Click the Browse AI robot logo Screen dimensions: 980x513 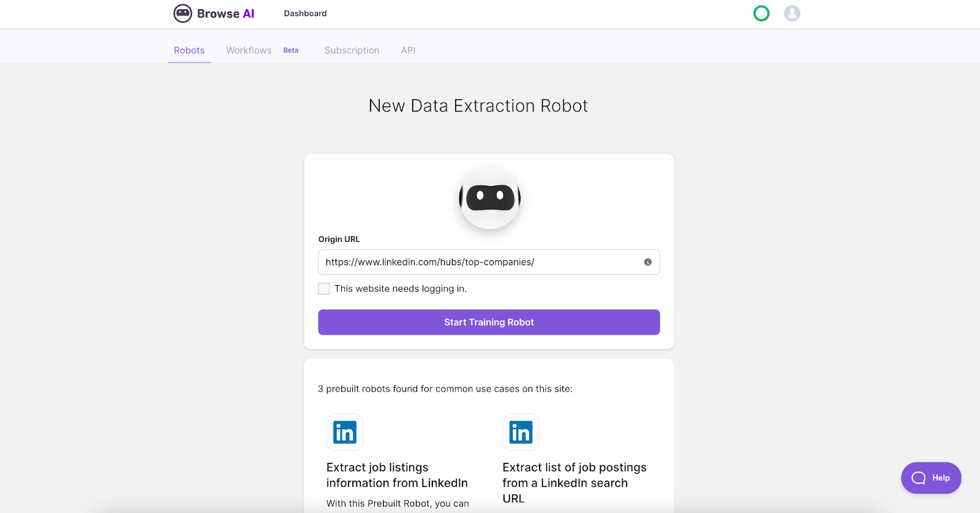coord(183,13)
